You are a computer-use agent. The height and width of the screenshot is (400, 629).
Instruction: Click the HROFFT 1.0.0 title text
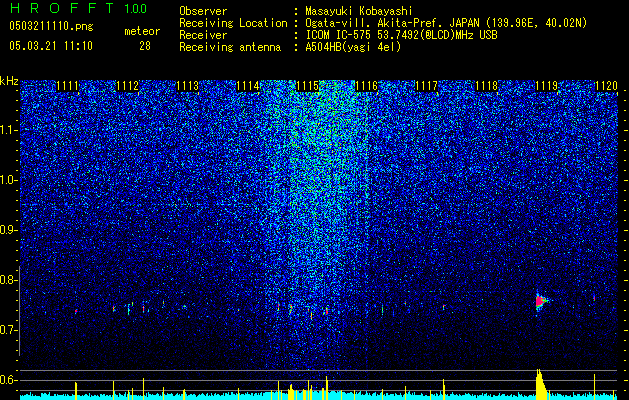[x=78, y=8]
